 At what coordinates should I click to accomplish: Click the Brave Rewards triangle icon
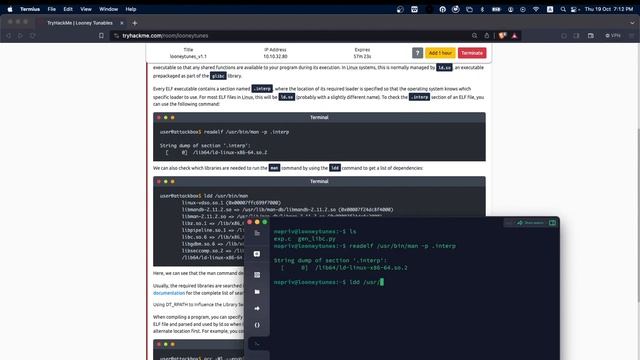click(514, 36)
